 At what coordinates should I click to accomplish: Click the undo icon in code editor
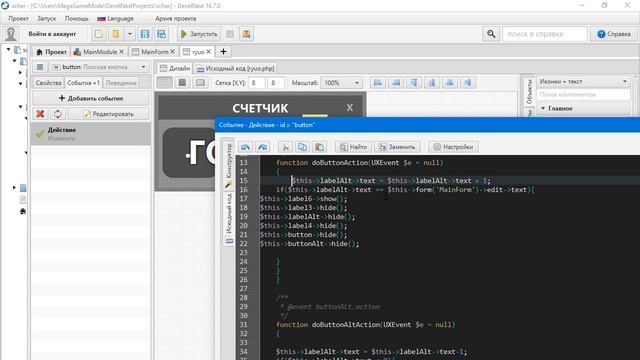coord(245,147)
